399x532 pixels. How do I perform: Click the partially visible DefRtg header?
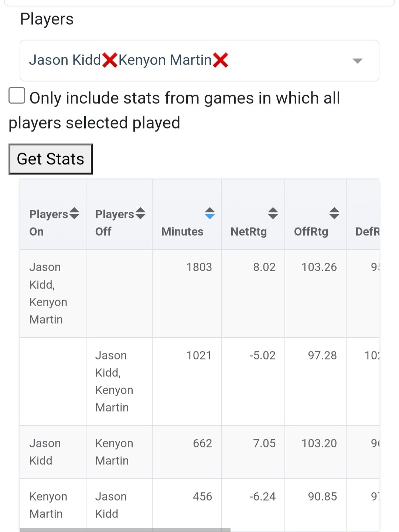pos(367,232)
